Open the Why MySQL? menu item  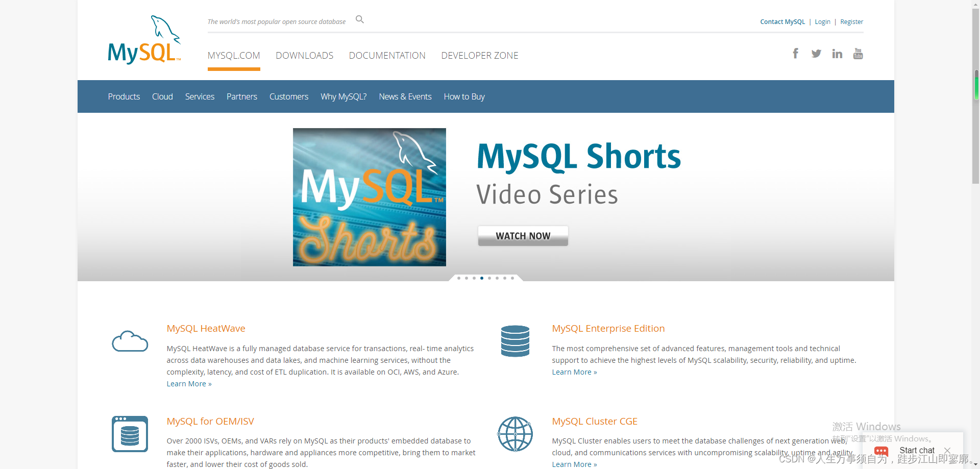344,96
